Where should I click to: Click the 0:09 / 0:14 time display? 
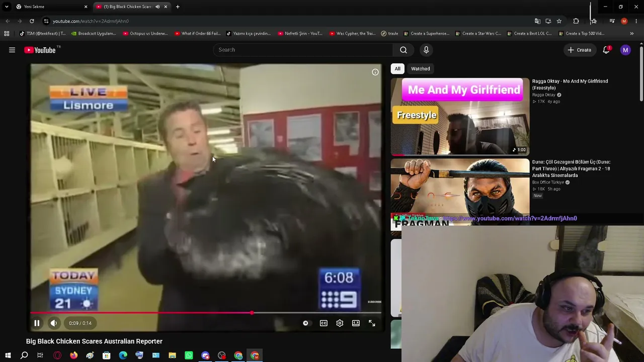pyautogui.click(x=80, y=323)
